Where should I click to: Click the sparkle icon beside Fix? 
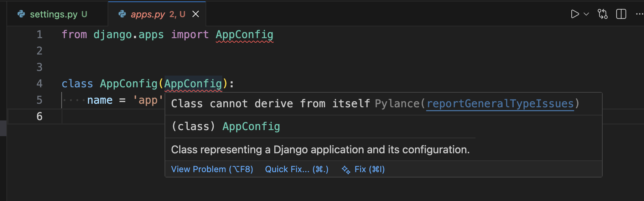(x=346, y=170)
